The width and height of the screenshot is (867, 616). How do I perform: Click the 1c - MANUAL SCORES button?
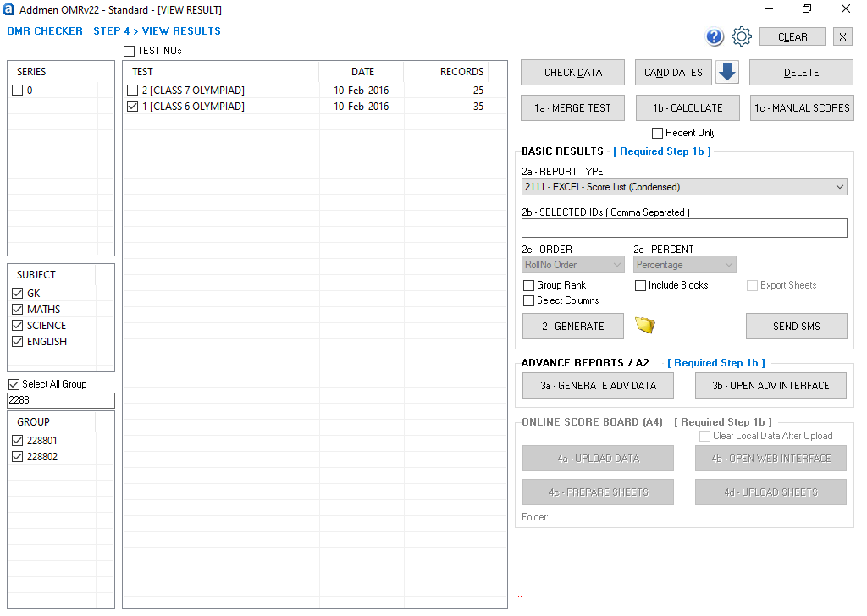point(802,107)
